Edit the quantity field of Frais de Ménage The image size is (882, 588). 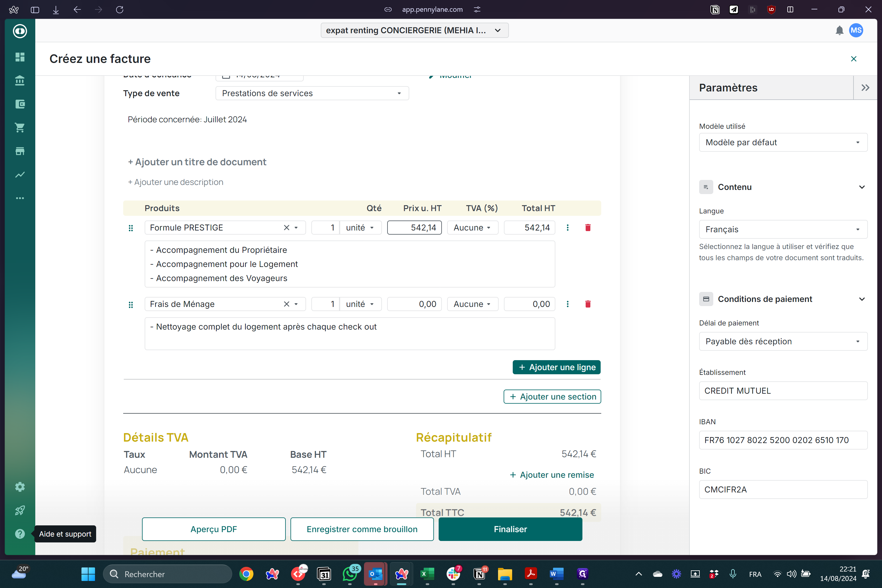[x=325, y=304]
